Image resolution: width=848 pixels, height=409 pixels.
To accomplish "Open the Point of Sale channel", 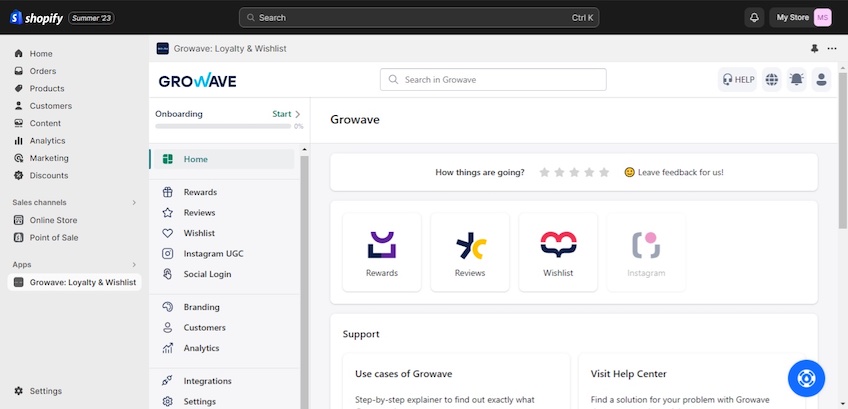I will [54, 238].
